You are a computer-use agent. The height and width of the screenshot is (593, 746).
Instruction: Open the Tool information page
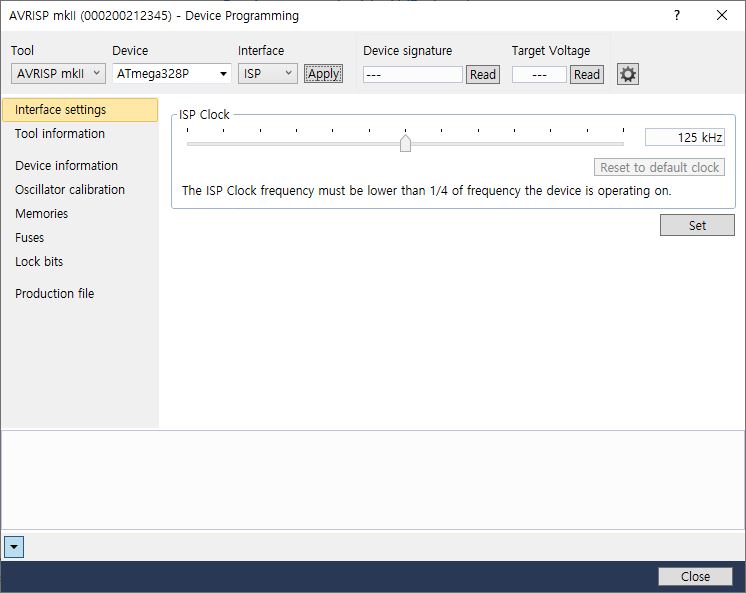pos(60,134)
